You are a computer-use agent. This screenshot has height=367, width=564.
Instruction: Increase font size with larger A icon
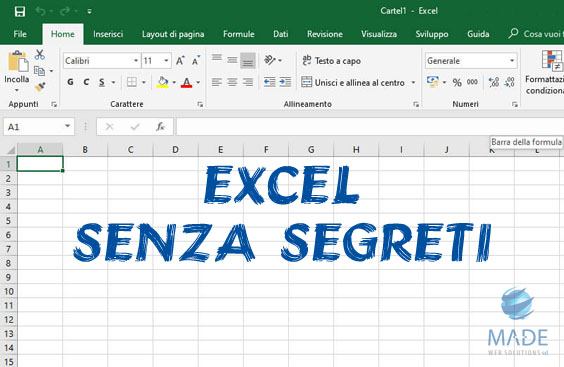[180, 60]
